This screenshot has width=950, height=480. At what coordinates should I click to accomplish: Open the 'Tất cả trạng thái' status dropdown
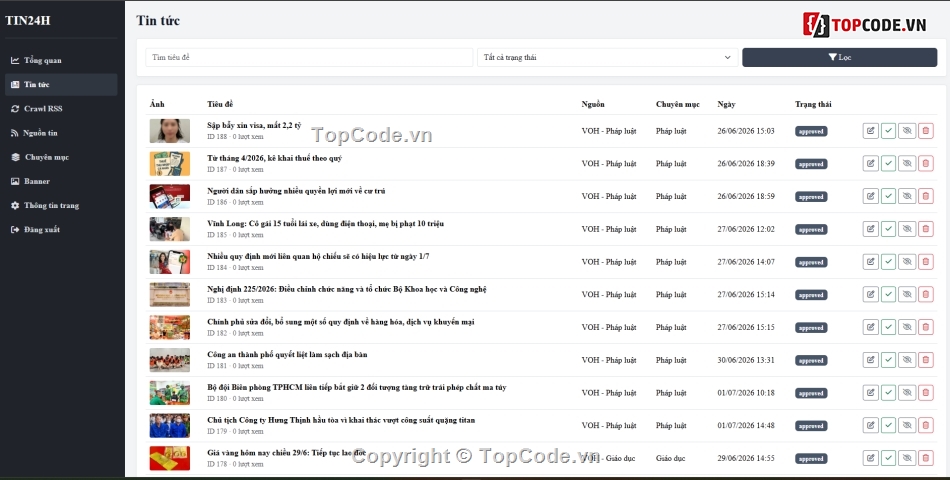click(607, 58)
